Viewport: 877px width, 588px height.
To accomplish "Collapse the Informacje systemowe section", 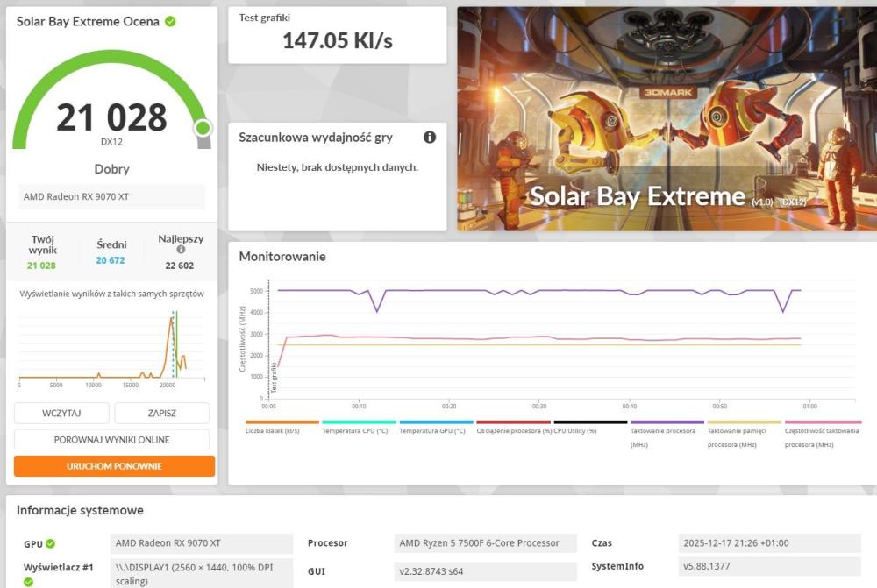I will [x=77, y=510].
